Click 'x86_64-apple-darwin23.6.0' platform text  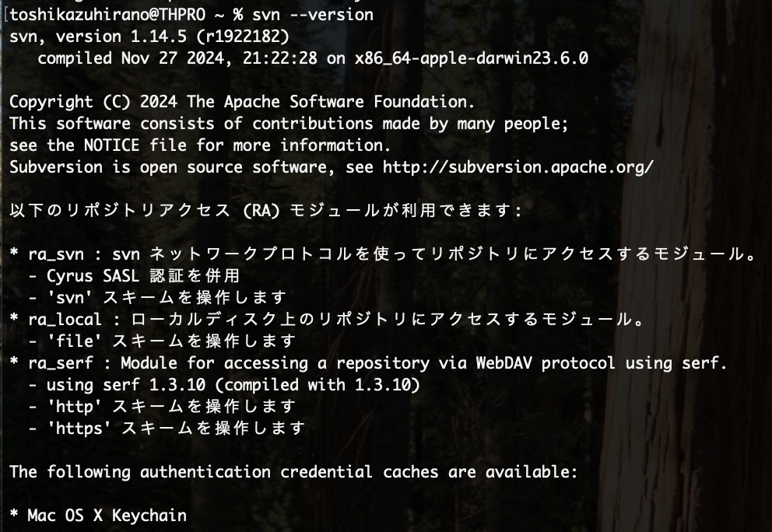(472, 58)
